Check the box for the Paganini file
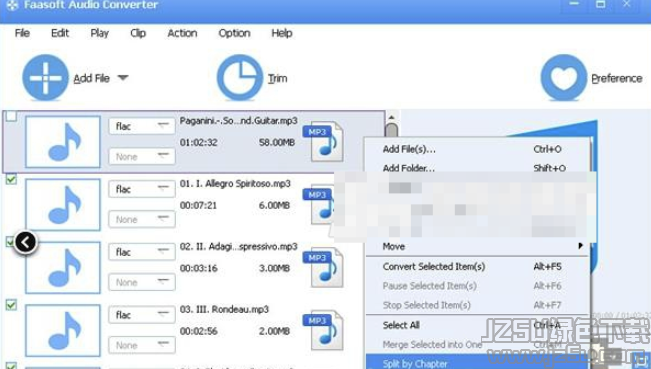 tap(11, 116)
